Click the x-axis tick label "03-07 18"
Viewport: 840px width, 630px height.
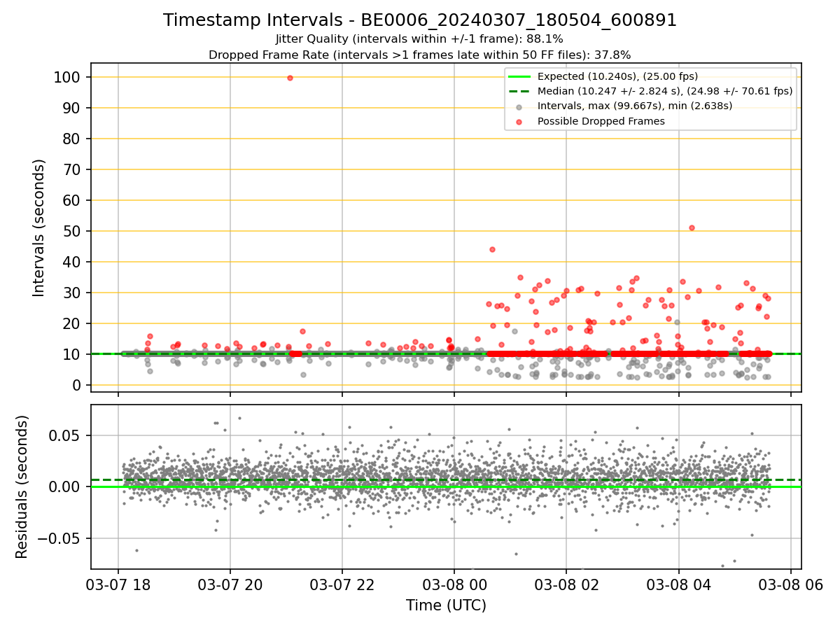(118, 584)
